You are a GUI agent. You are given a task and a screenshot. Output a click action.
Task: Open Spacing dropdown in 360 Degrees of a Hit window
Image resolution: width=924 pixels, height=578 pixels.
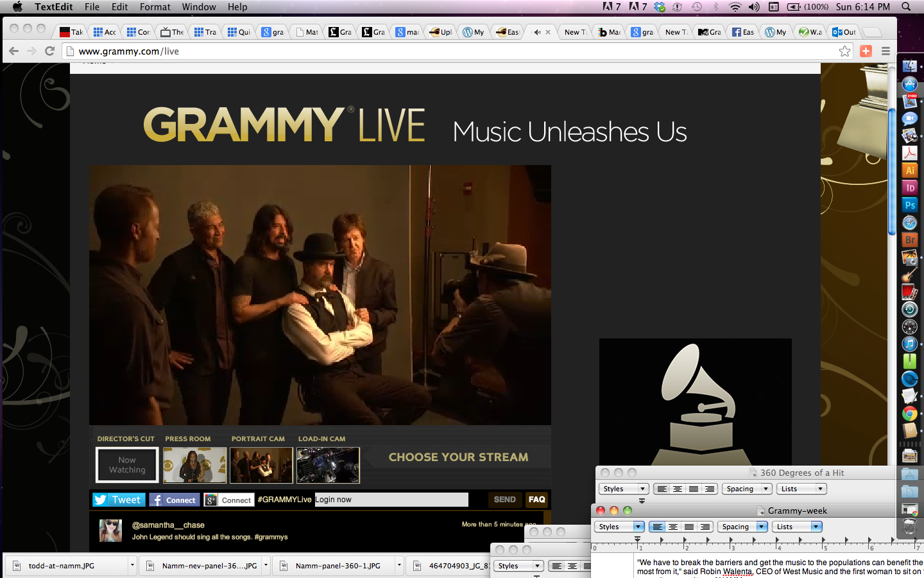(747, 489)
